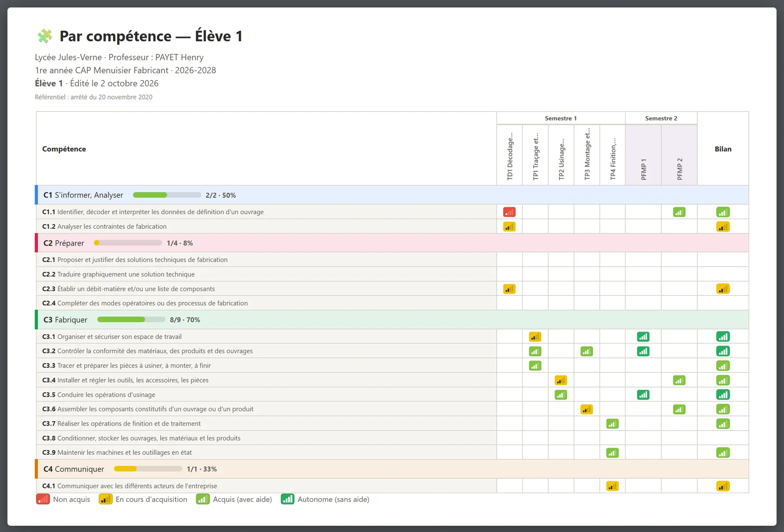Click the green puzzle piece icon in title
The width and height of the screenshot is (784, 532).
(45, 36)
